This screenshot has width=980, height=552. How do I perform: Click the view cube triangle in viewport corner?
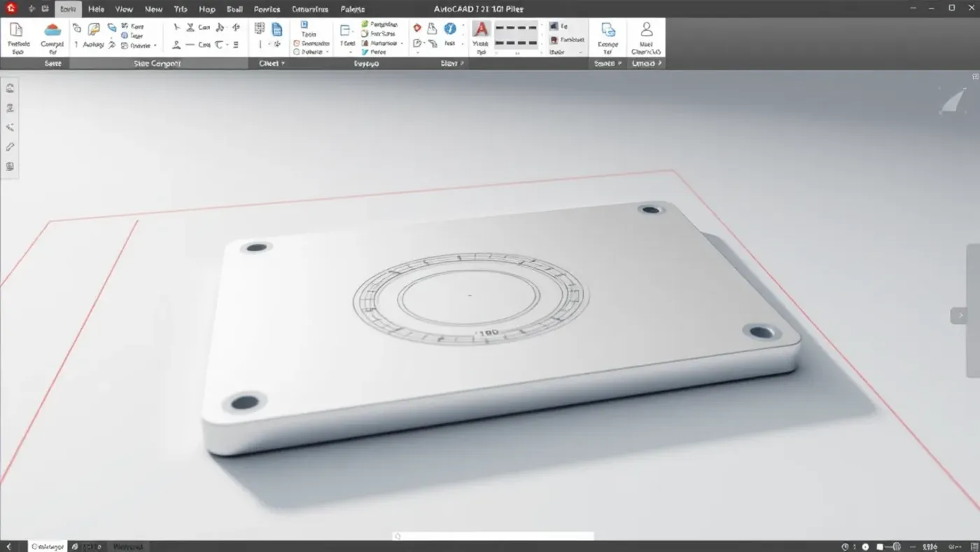[x=953, y=102]
